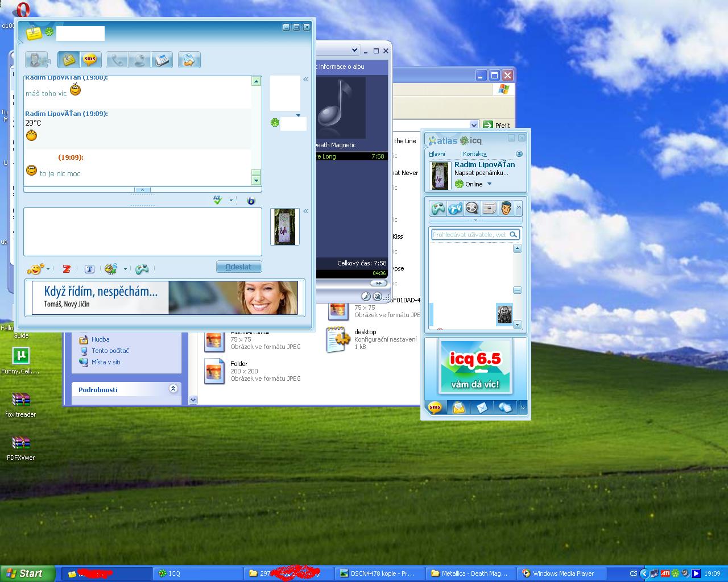Show more bottom tabs in ICQ with the chevron
The height and width of the screenshot is (582, 728).
coord(522,407)
